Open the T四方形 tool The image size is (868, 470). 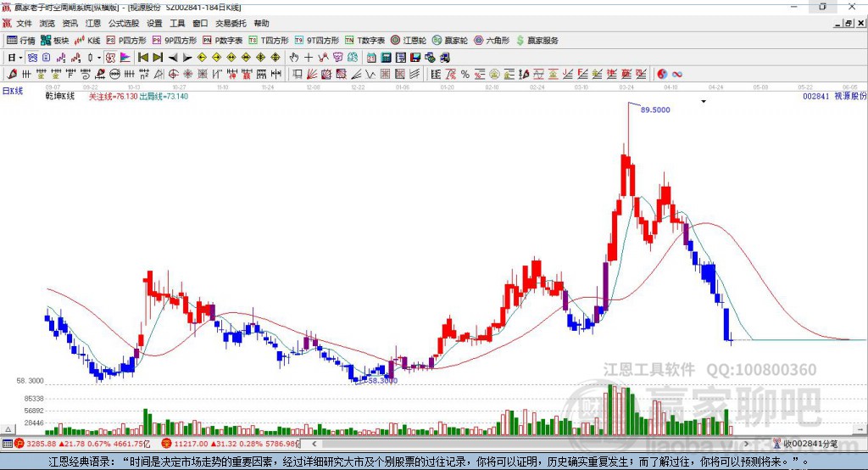tap(269, 41)
